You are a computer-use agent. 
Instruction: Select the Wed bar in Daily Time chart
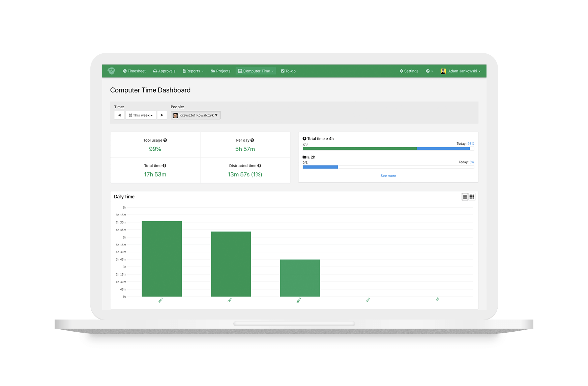300,278
